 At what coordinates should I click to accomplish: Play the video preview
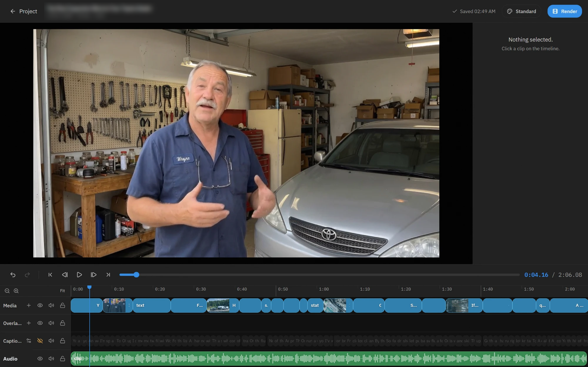pos(79,275)
